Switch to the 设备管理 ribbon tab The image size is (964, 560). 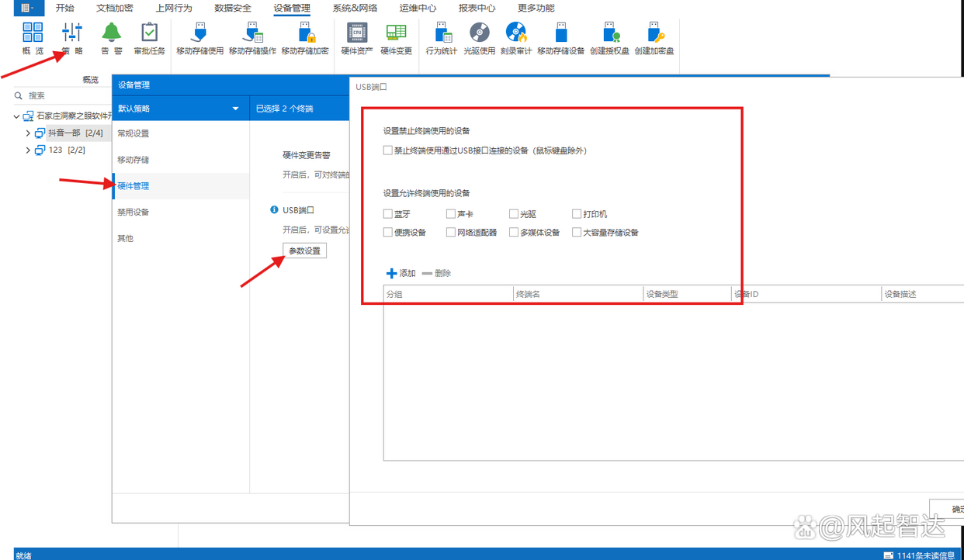[292, 8]
